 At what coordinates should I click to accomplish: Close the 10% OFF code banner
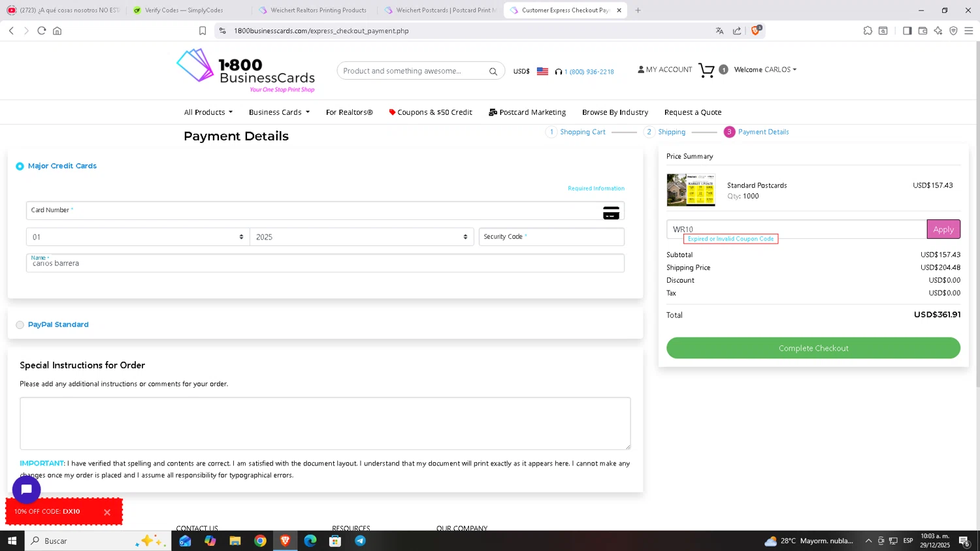click(x=107, y=512)
